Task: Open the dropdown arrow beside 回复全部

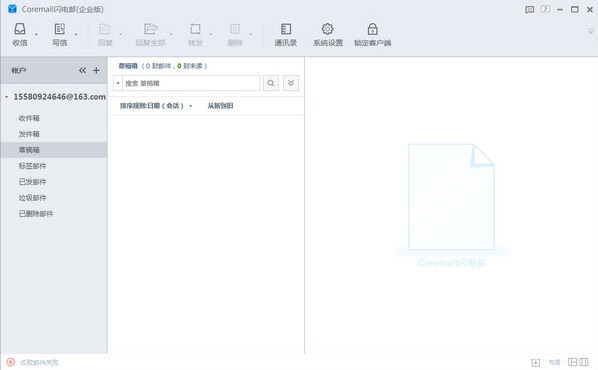Action: 171,35
